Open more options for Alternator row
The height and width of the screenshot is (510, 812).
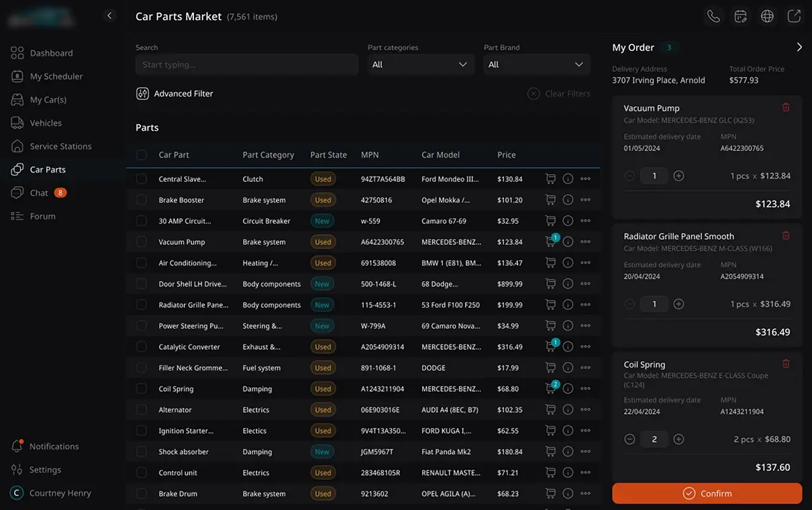(x=585, y=409)
